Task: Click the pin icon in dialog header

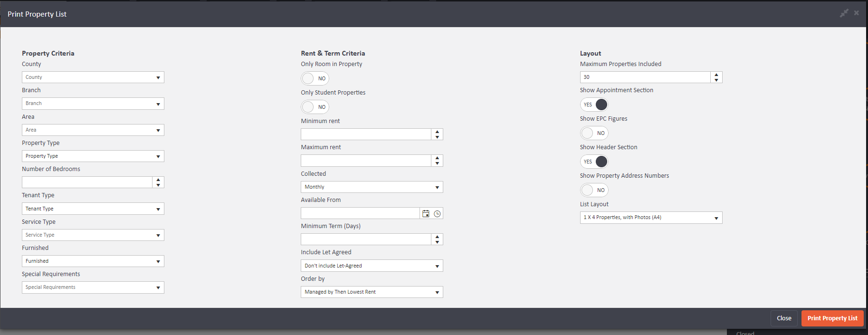Action: (844, 13)
